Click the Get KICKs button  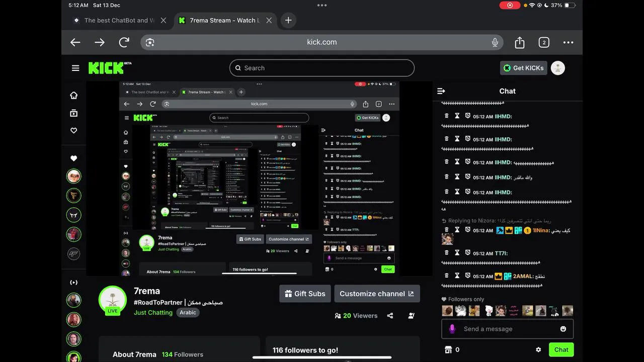523,68
